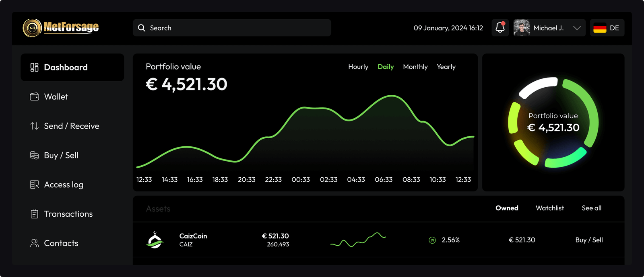644x277 pixels.
Task: Switch chart to Monthly view
Action: 415,67
